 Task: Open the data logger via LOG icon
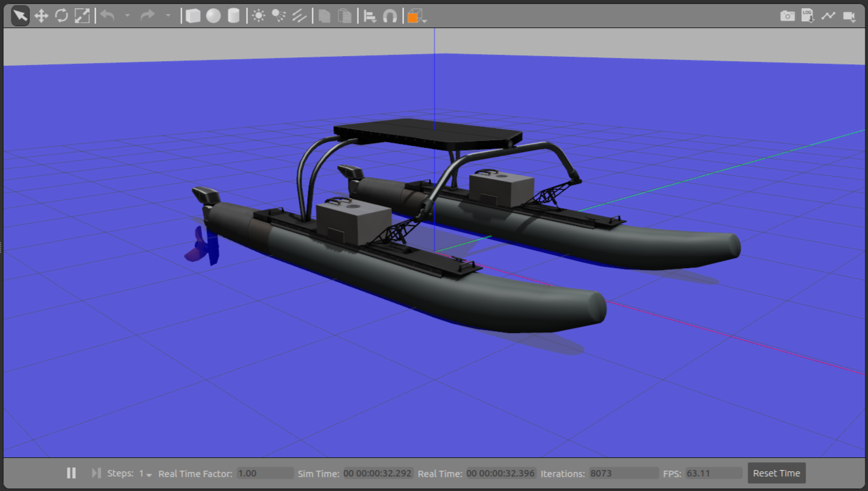(x=807, y=15)
